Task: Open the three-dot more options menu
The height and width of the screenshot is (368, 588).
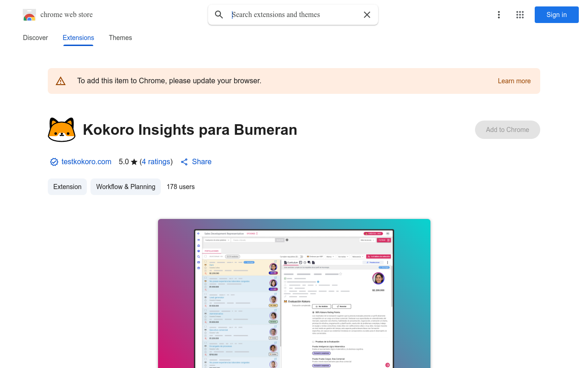Action: point(499,15)
